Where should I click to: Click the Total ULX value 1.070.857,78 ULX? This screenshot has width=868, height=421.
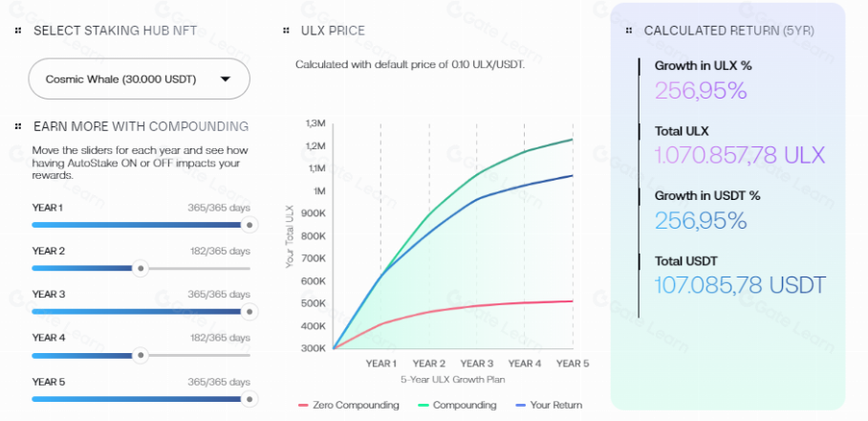739,155
